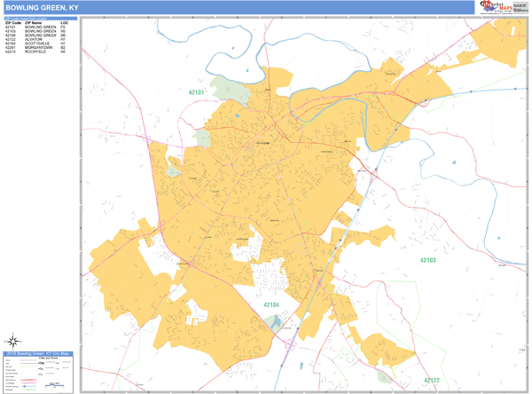Click the "BOWLING GREEN, KY" title banner
The height and width of the screenshot is (394, 532).
point(239,7)
